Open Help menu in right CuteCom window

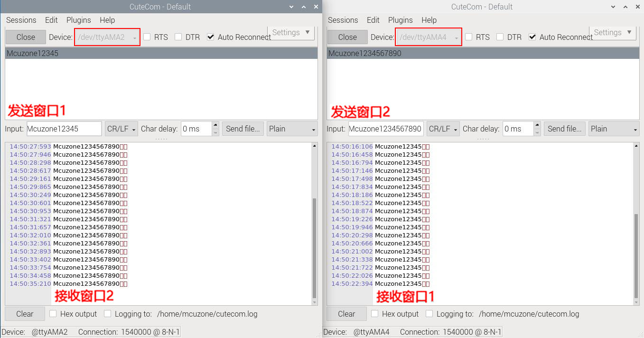429,20
